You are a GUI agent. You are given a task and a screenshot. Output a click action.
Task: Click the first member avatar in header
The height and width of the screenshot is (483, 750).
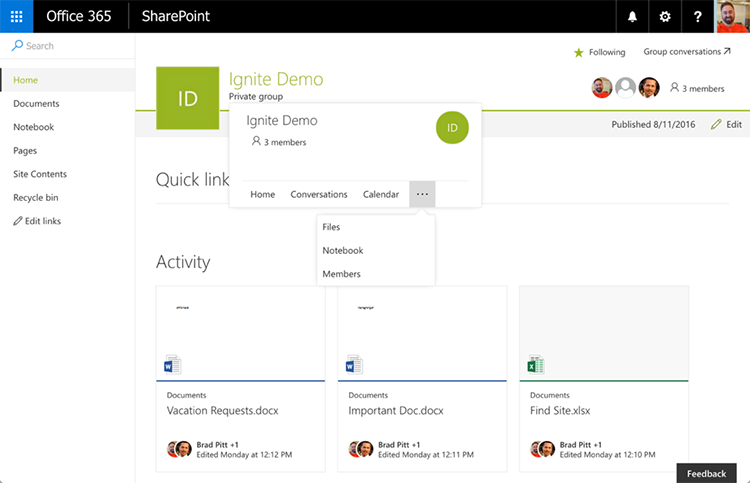[602, 88]
